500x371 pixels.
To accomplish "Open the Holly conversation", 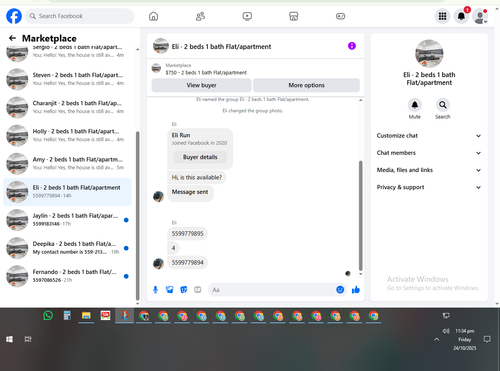I will 67,135.
